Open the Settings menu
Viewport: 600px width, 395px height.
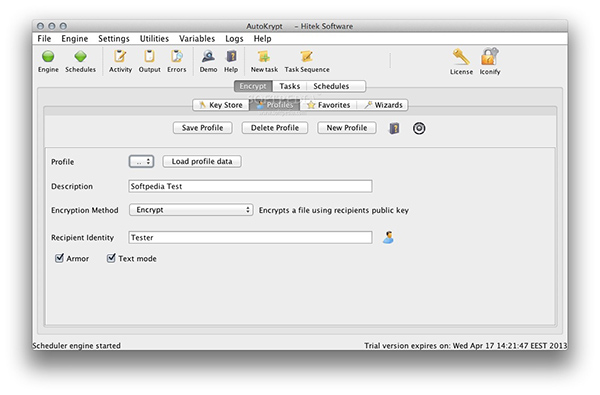114,39
